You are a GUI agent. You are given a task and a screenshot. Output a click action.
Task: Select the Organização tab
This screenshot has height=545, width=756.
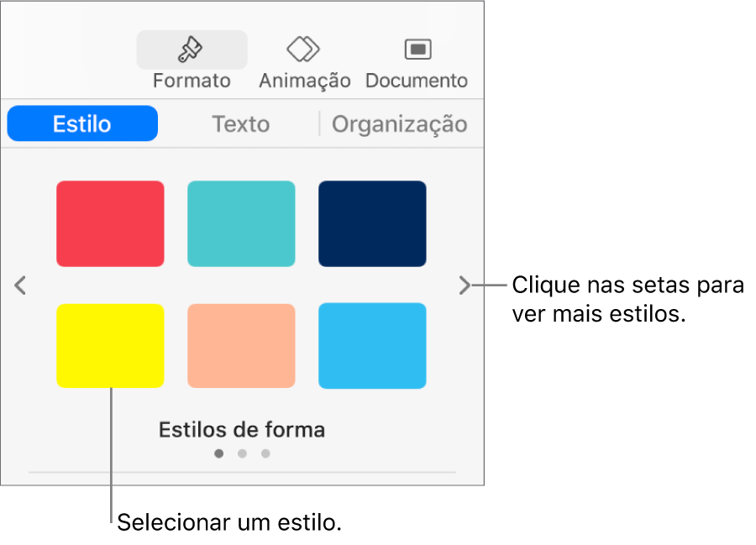click(399, 124)
